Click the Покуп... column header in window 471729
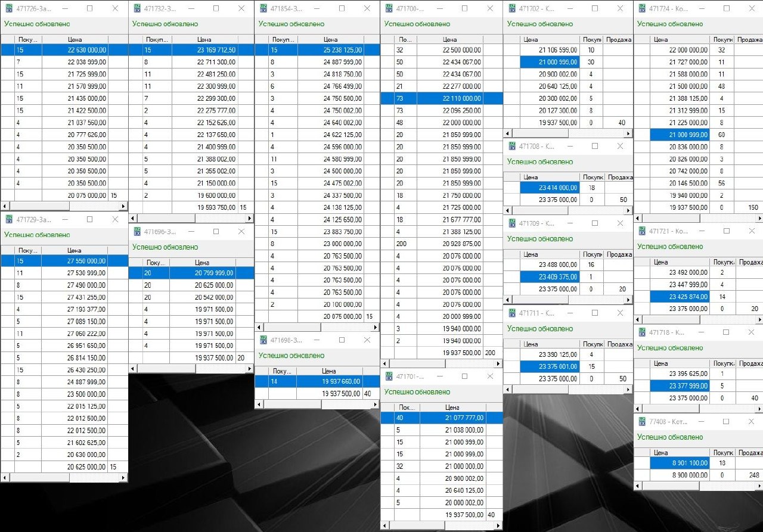 (x=28, y=250)
